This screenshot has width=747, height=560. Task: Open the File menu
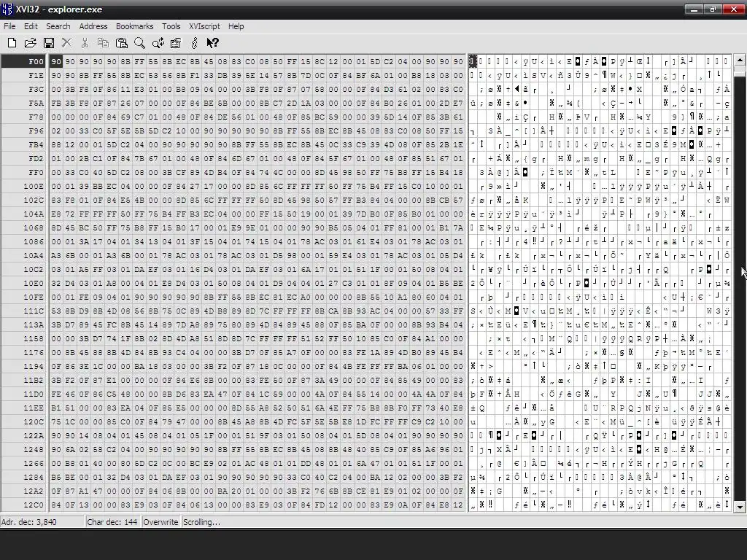[x=9, y=26]
